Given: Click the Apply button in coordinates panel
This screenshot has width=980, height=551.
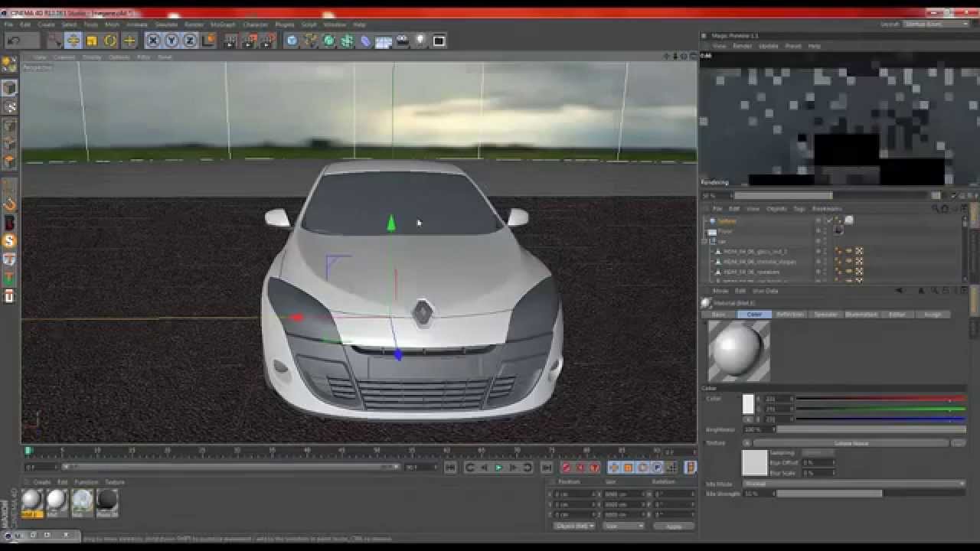Looking at the screenshot, I should 674,527.
